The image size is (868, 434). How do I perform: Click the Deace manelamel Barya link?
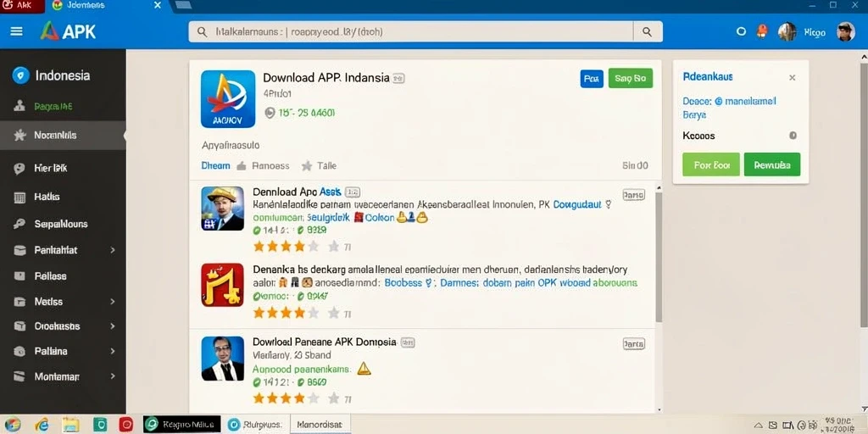point(729,108)
